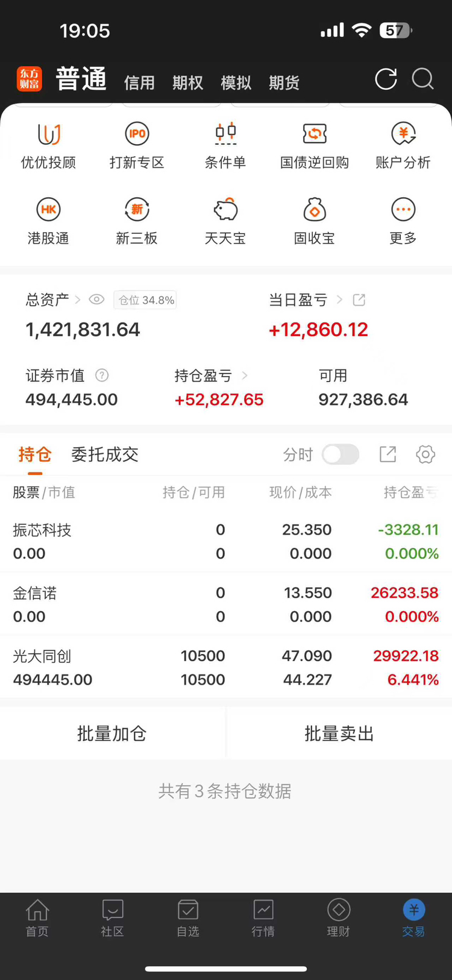
Task: Click 振芯科技 loss -3328.11
Action: point(408,530)
